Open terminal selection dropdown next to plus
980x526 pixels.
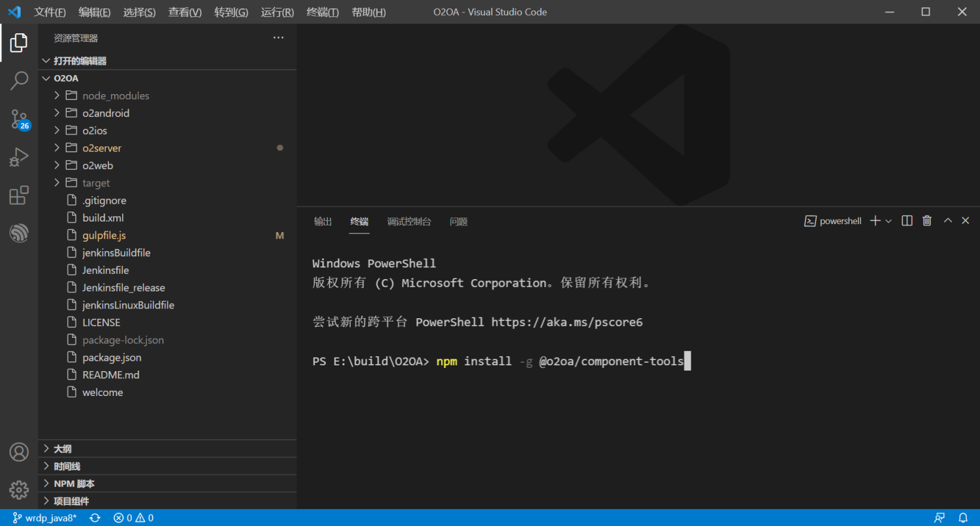click(887, 221)
